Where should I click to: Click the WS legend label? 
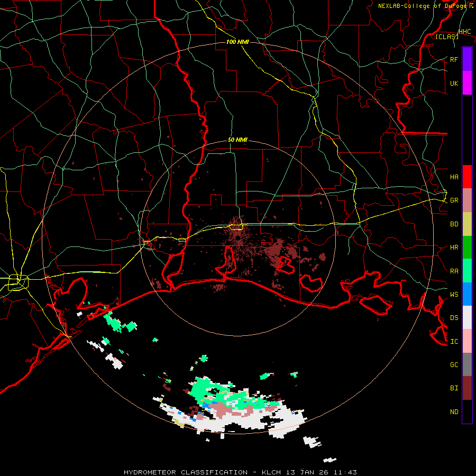pyautogui.click(x=454, y=295)
